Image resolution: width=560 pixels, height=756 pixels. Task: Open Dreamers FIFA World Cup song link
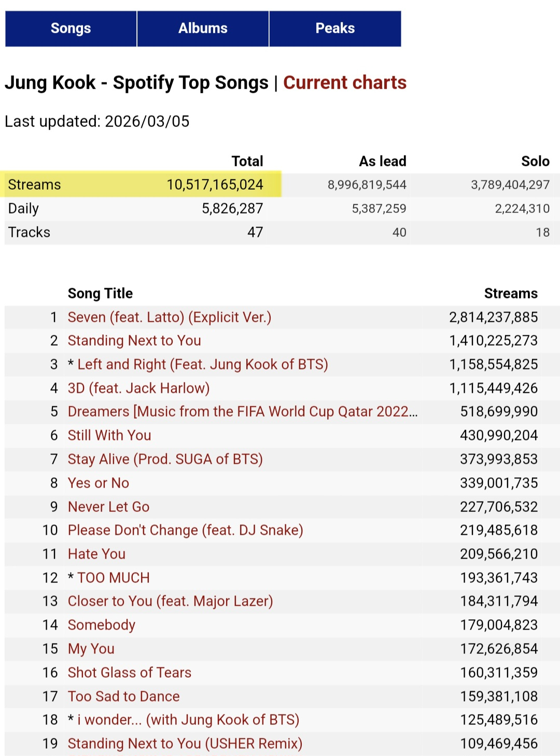click(242, 412)
